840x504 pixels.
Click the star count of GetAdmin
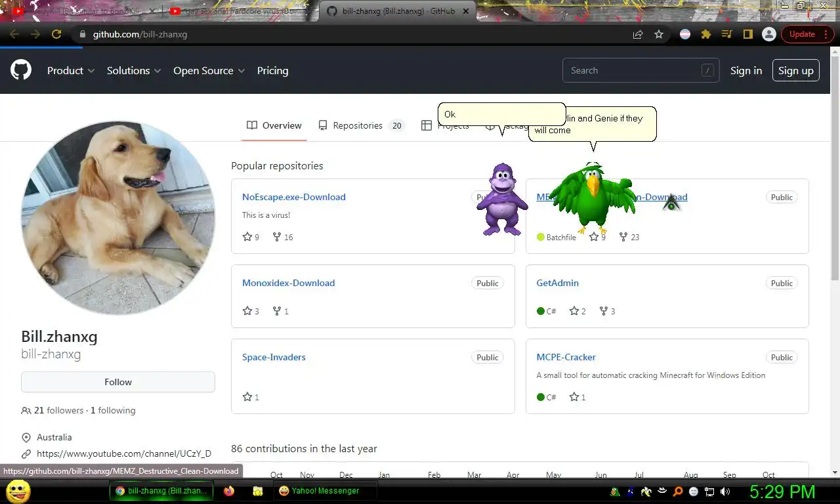coord(577,311)
